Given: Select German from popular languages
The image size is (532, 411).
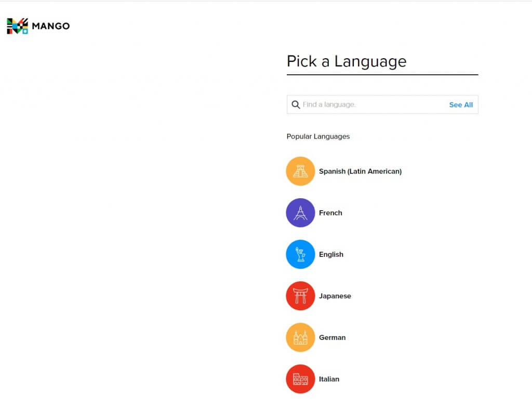Looking at the screenshot, I should tap(332, 337).
